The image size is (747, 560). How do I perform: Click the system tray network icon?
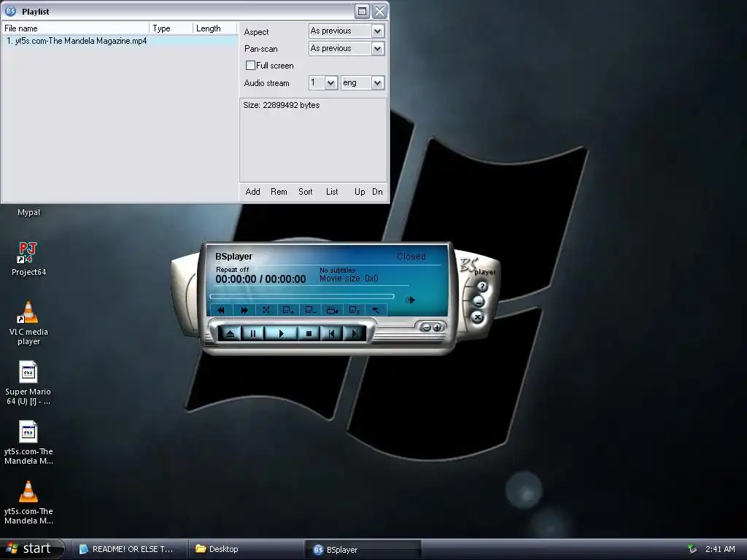tap(692, 549)
